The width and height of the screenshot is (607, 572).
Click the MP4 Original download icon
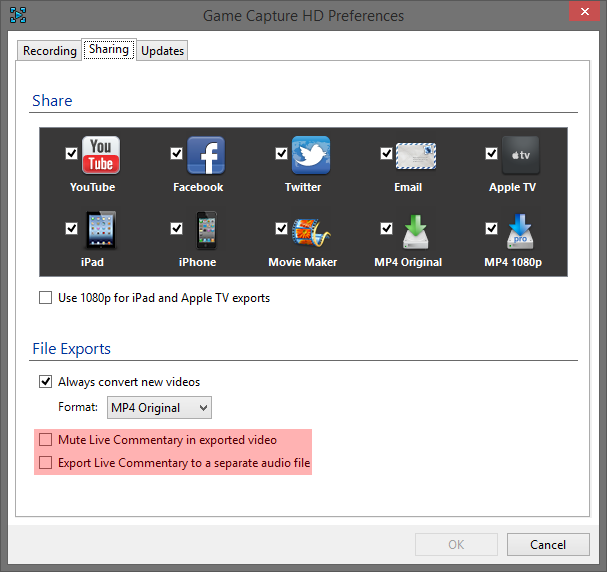pyautogui.click(x=415, y=231)
